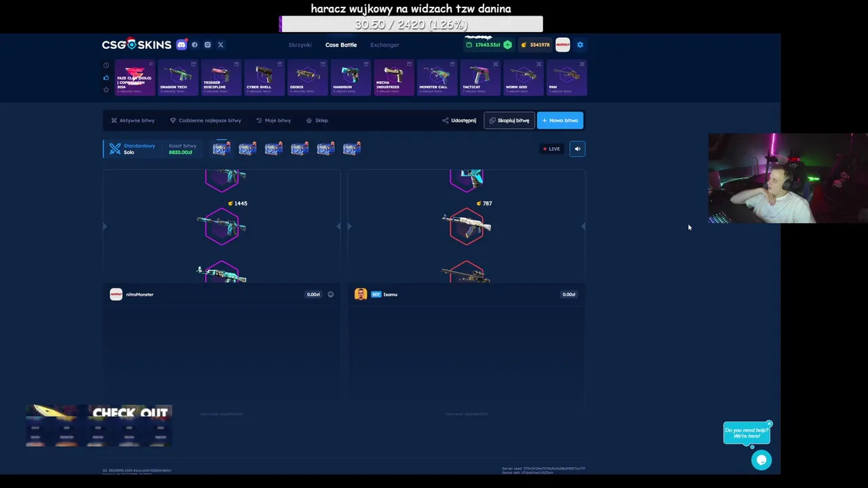Toggle battle sound with the speaker button

(577, 149)
